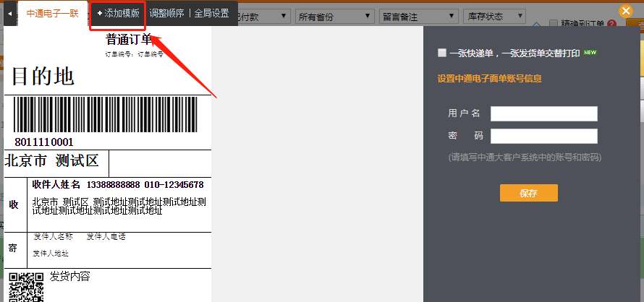The image size is (644, 302).
Task: Focus the 密码 password field
Action: 543,136
